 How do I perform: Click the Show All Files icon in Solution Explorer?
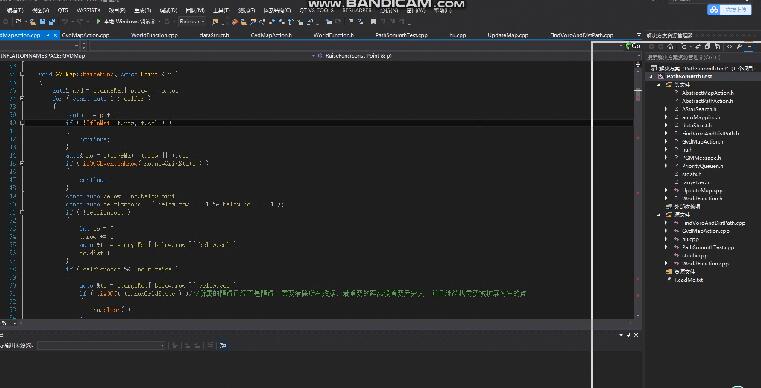pyautogui.click(x=717, y=47)
